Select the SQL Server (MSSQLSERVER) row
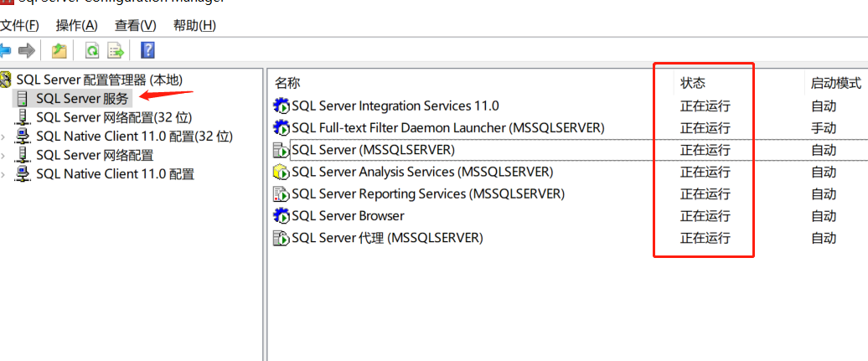The image size is (868, 361). (373, 150)
